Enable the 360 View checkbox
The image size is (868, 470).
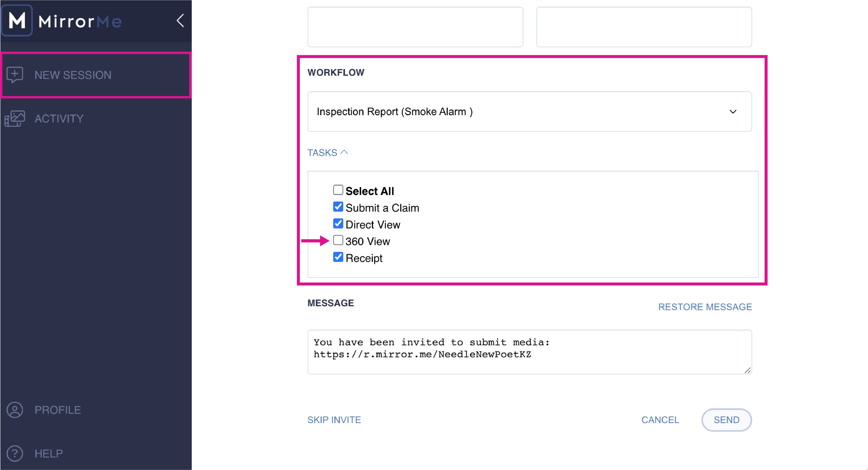338,240
